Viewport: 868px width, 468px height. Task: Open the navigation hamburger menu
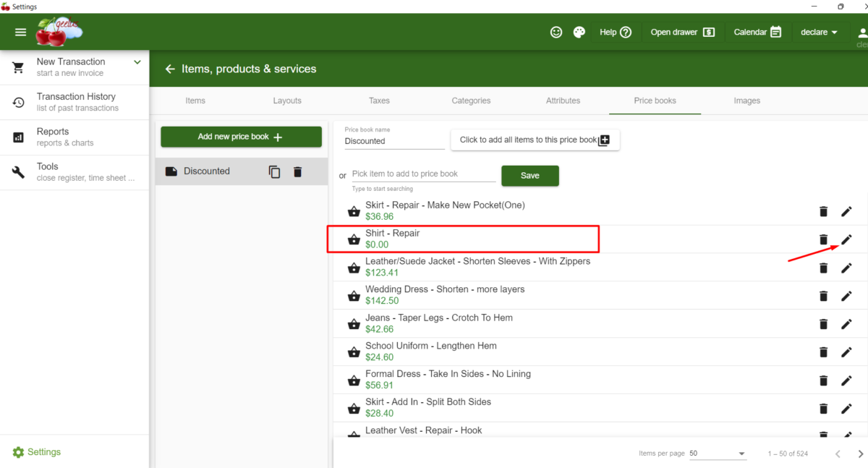[20, 32]
